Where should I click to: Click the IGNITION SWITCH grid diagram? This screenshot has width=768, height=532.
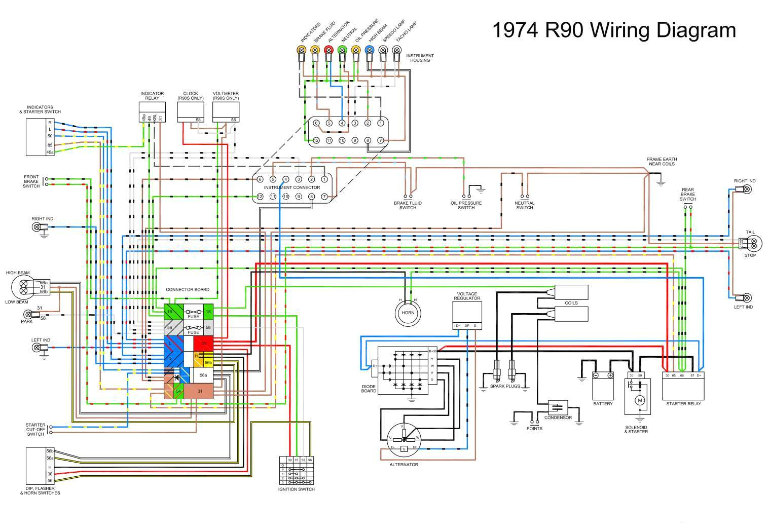[x=297, y=471]
